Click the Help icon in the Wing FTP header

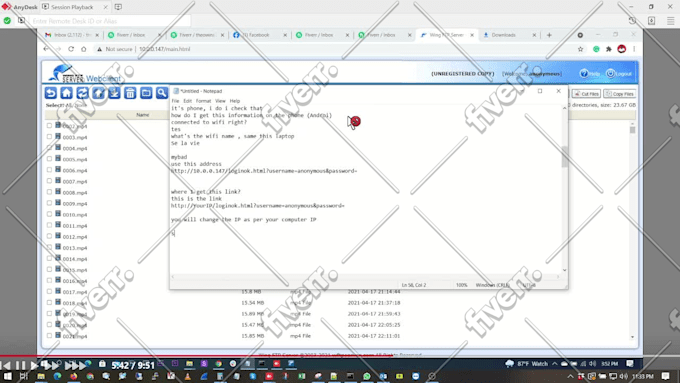point(584,73)
